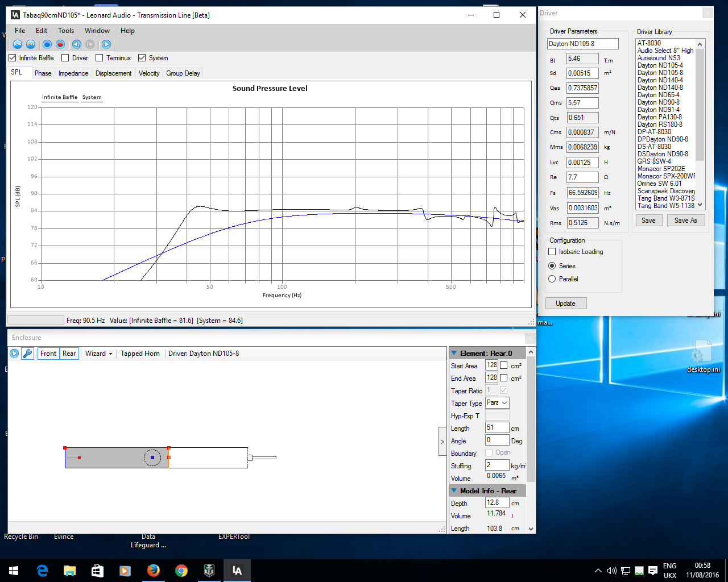Enable the Driver checkbox
The image size is (728, 582).
click(65, 58)
